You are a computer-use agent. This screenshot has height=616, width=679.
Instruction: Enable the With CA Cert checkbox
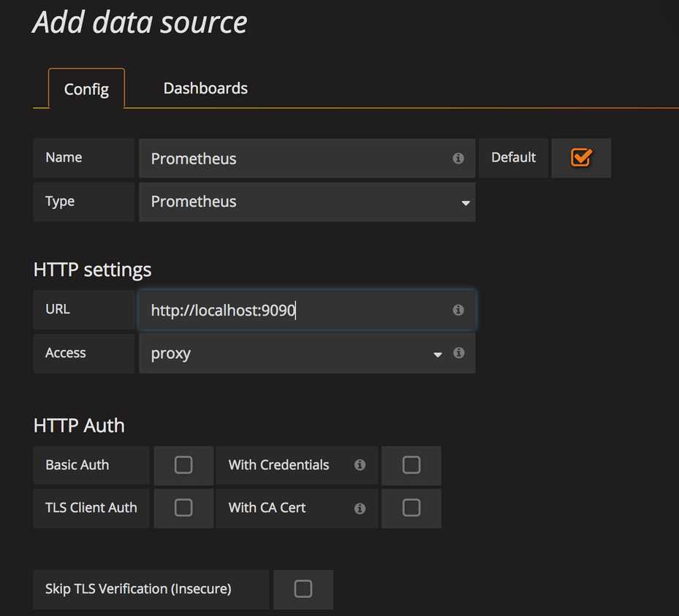click(411, 507)
